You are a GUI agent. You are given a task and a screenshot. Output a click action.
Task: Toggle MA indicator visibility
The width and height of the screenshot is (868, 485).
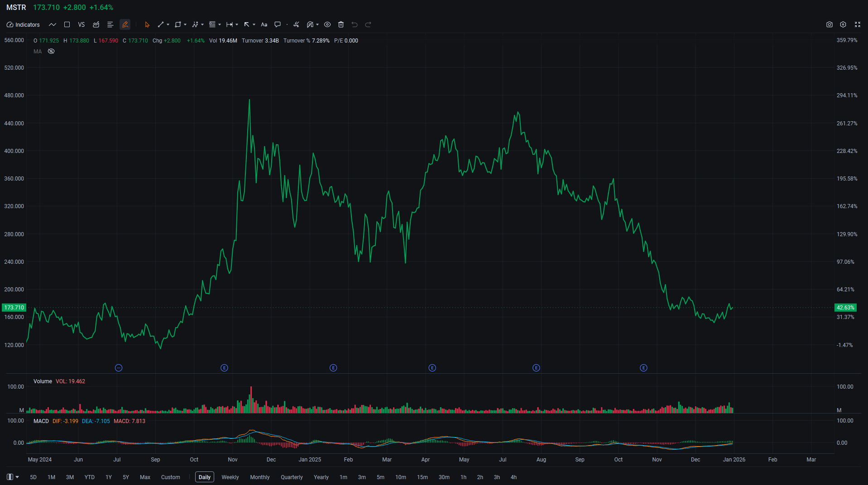coord(51,52)
